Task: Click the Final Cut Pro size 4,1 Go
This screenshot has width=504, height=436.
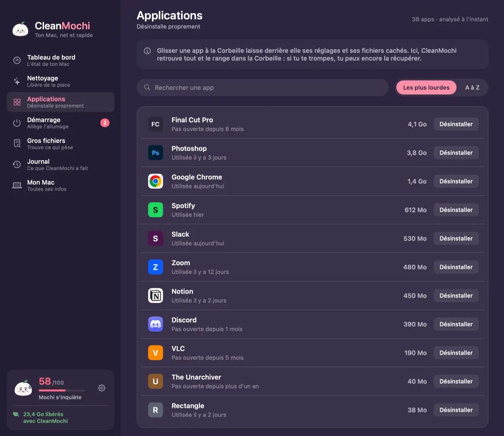Action: pyautogui.click(x=417, y=124)
